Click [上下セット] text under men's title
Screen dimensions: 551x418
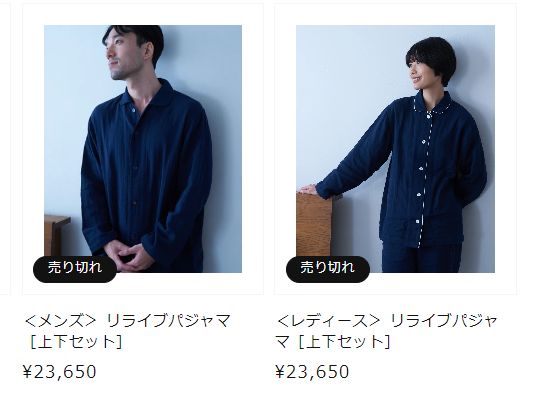click(x=76, y=342)
